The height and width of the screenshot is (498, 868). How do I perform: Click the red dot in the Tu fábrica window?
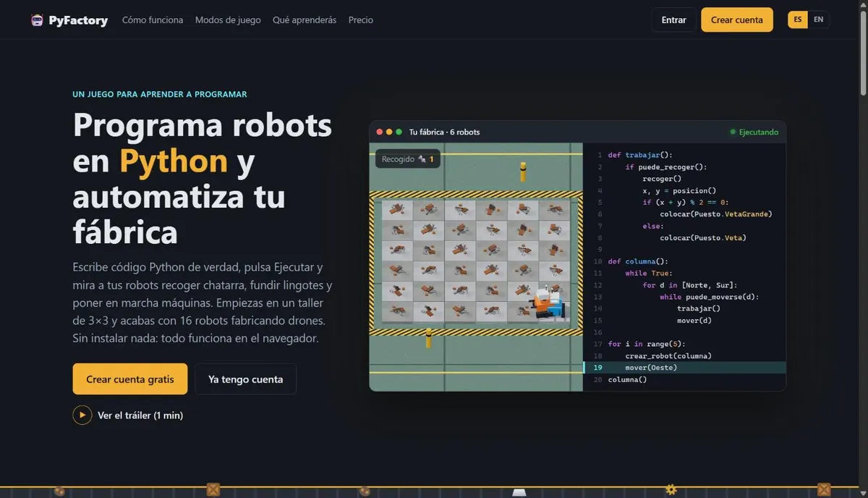pyautogui.click(x=380, y=132)
